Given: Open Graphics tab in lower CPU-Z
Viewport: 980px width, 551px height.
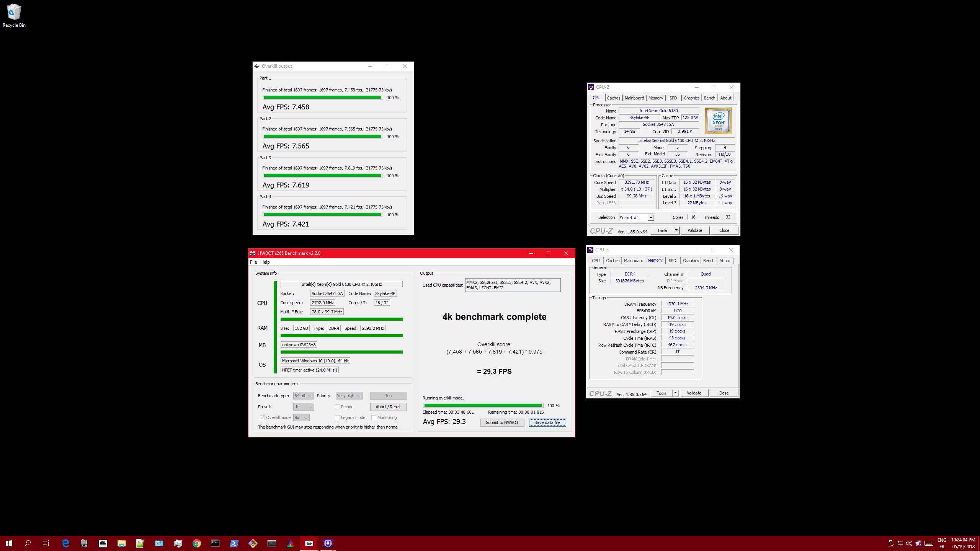Looking at the screenshot, I should click(x=691, y=261).
